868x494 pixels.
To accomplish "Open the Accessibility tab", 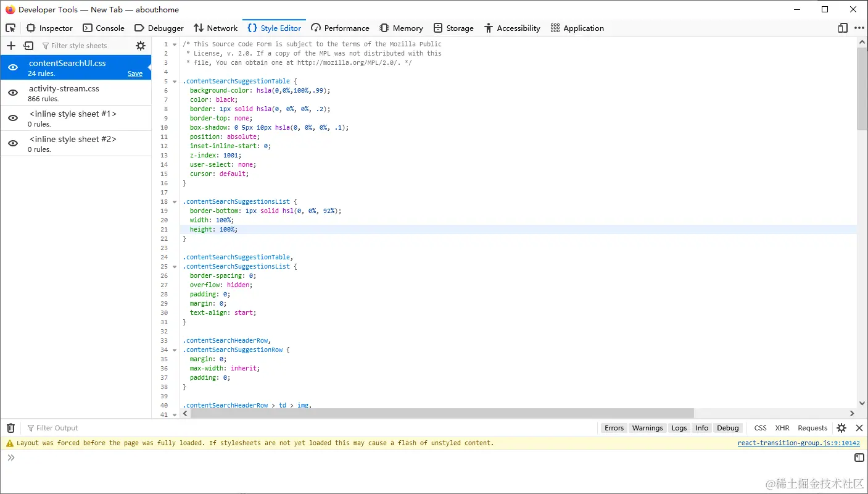I will pyautogui.click(x=512, y=28).
